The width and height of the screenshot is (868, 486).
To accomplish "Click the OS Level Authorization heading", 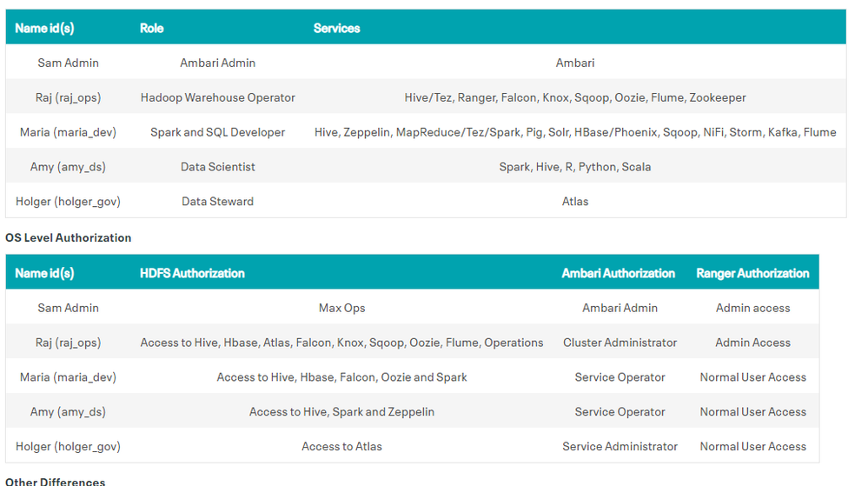I will click(x=69, y=237).
